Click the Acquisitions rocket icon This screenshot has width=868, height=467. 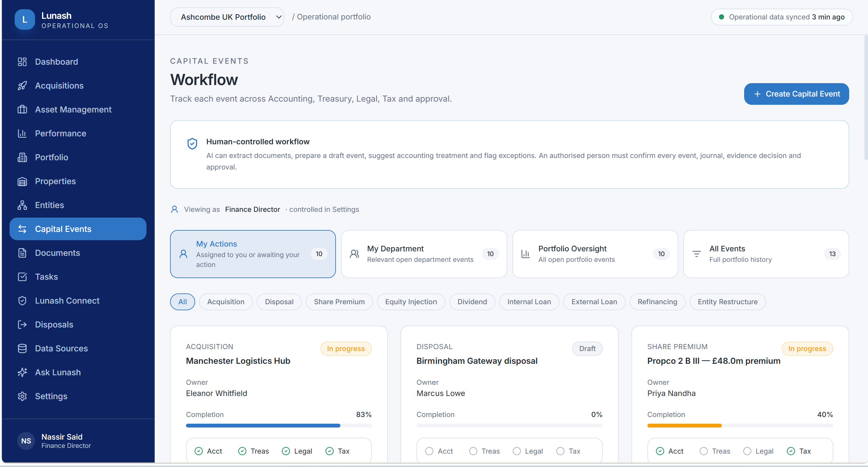click(22, 86)
